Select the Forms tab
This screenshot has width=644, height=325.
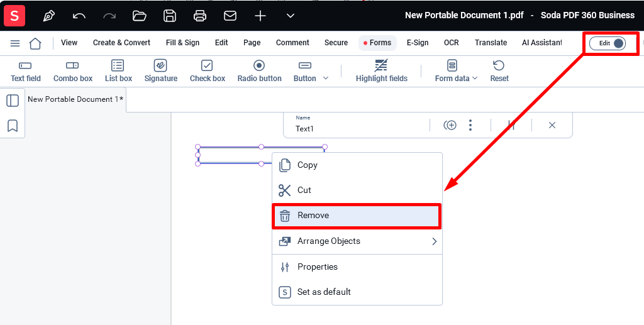(x=377, y=43)
